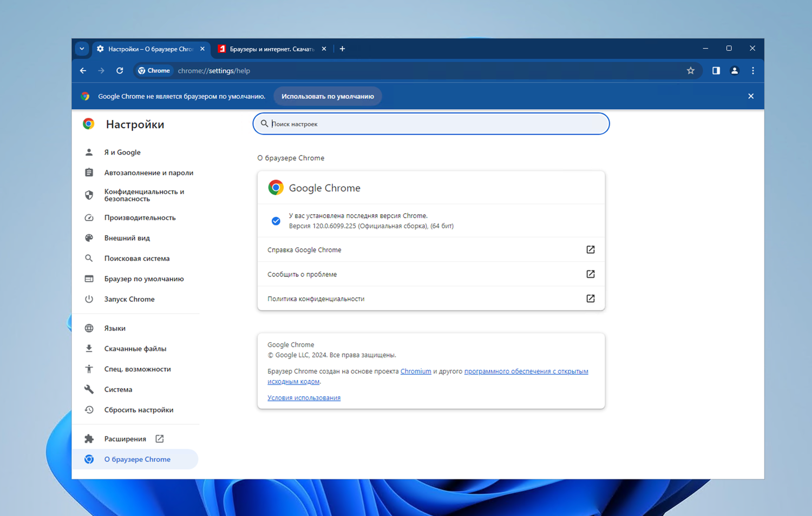This screenshot has height=516, width=812.
Task: Open Внешний вид settings section
Action: coord(135,238)
